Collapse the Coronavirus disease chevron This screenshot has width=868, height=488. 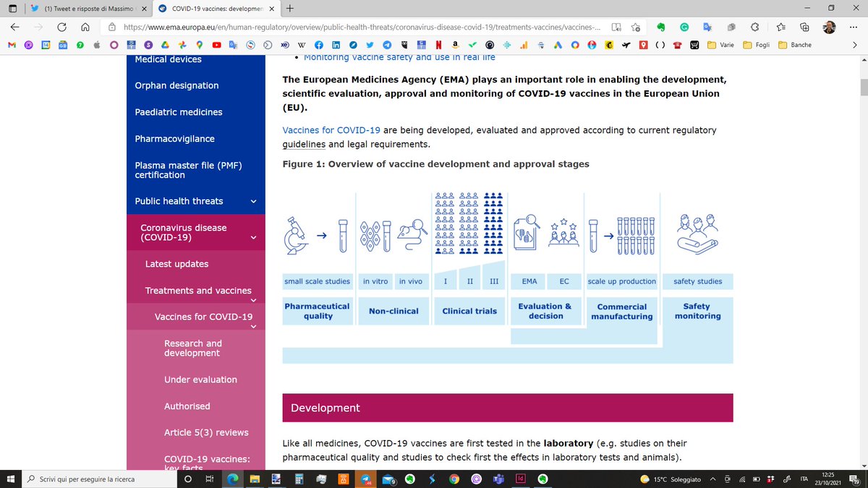(253, 237)
